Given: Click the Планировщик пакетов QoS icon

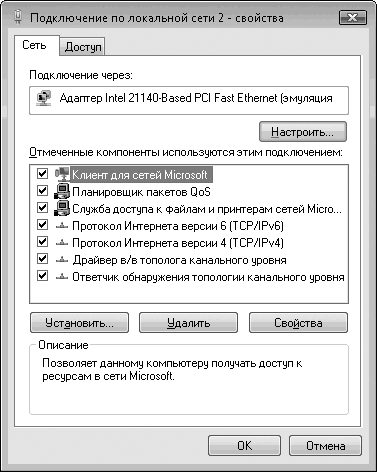Looking at the screenshot, I should 62,191.
